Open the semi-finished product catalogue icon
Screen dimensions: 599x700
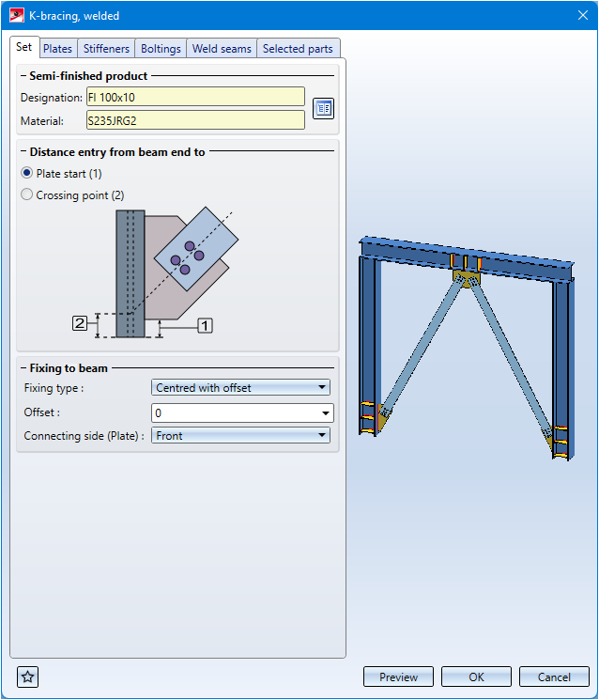[323, 108]
